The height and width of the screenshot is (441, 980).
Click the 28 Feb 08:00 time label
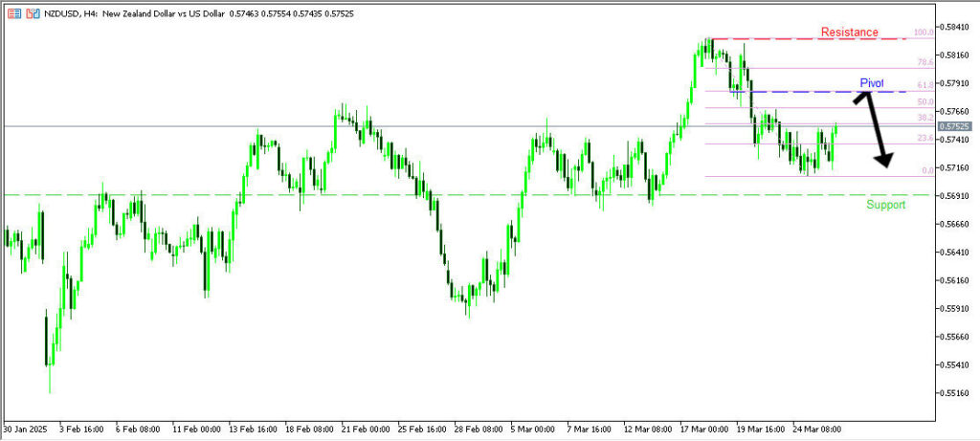(x=478, y=430)
